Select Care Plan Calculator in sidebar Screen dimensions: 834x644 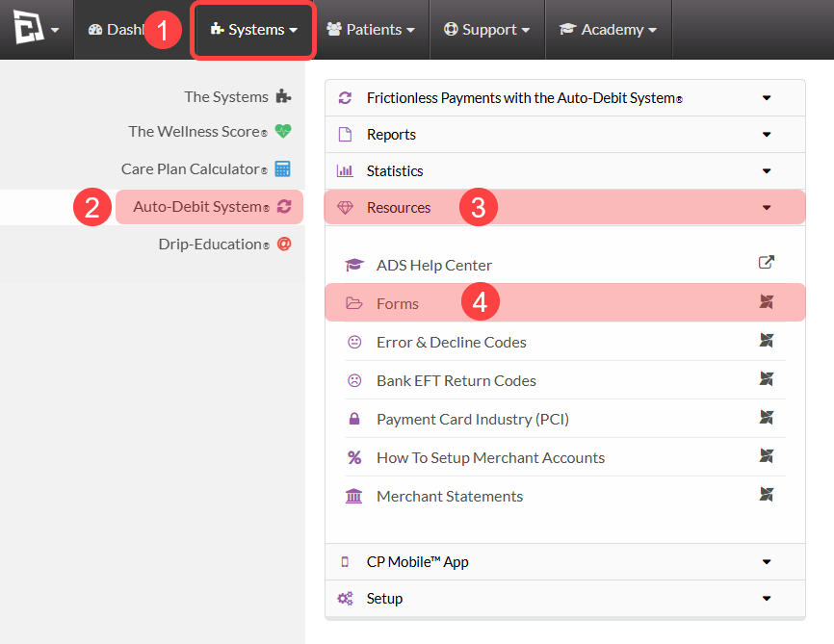click(195, 168)
